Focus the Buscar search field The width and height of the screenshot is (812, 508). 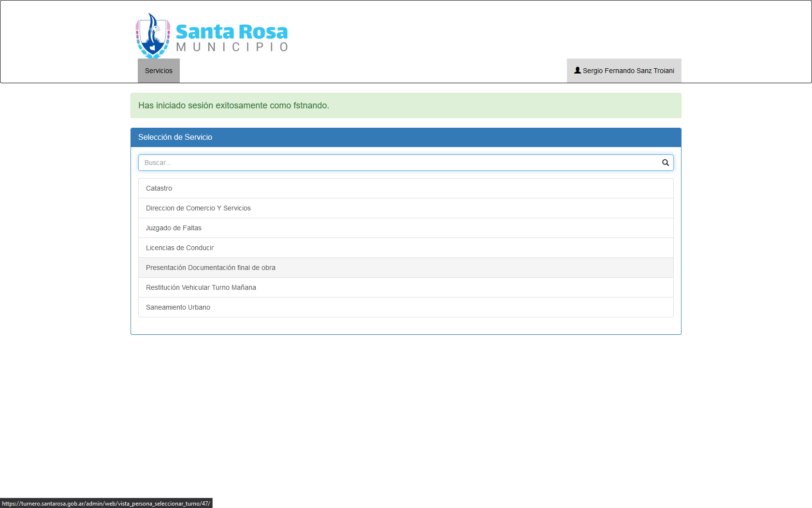tap(396, 163)
